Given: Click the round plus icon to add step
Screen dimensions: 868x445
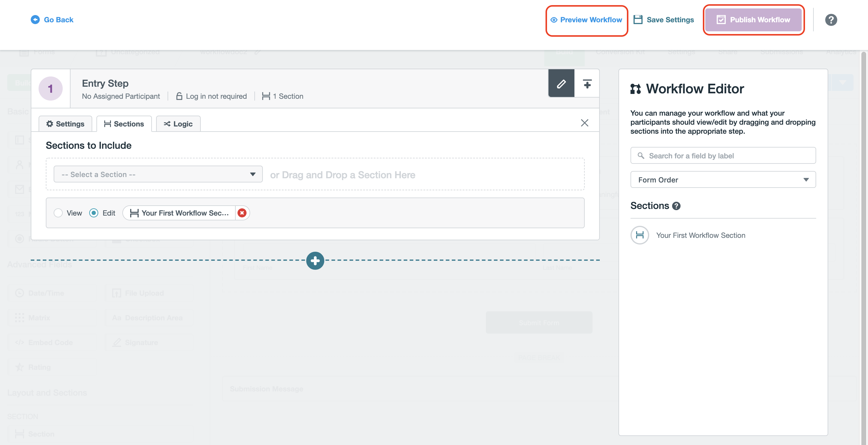Looking at the screenshot, I should click(315, 260).
